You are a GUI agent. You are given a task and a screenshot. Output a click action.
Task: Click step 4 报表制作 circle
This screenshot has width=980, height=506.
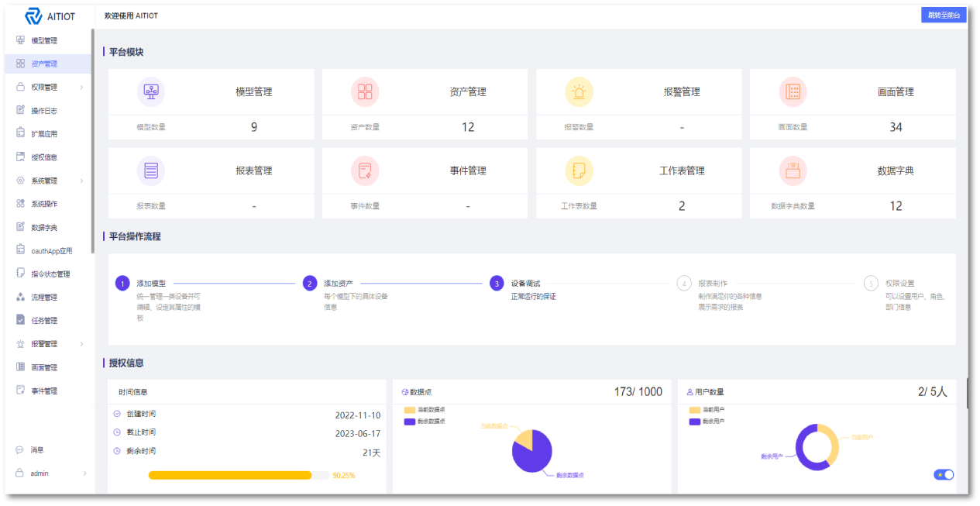coord(684,284)
